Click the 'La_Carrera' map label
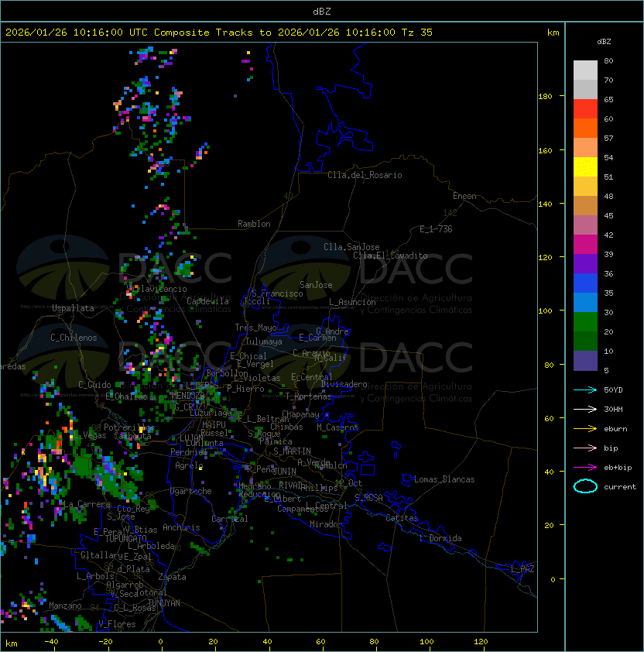Image resolution: width=644 pixels, height=652 pixels. click(x=85, y=504)
